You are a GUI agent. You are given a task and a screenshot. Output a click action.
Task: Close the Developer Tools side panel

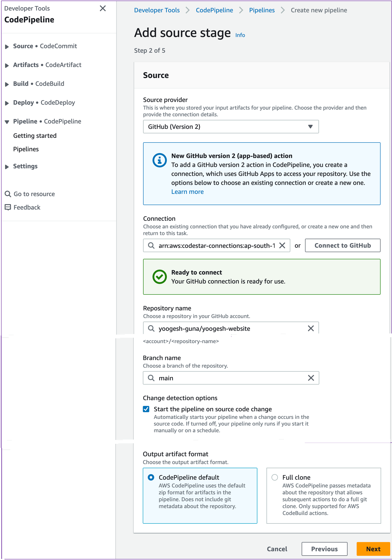tap(103, 8)
